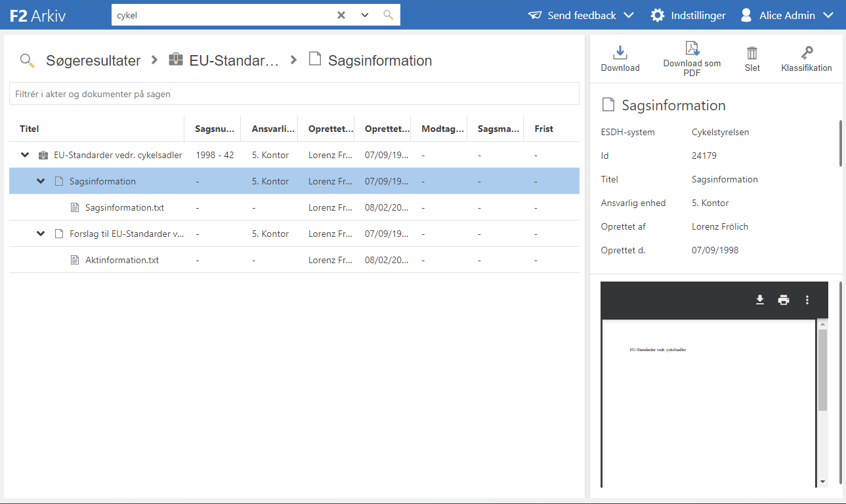The height and width of the screenshot is (504, 846).
Task: Click the Download icon in the toolbar
Action: coord(620,53)
